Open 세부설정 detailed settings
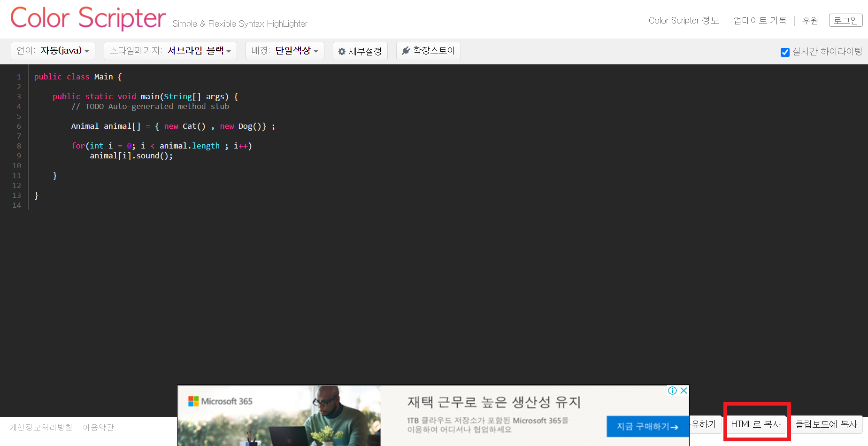This screenshot has height=446, width=868. (x=360, y=51)
